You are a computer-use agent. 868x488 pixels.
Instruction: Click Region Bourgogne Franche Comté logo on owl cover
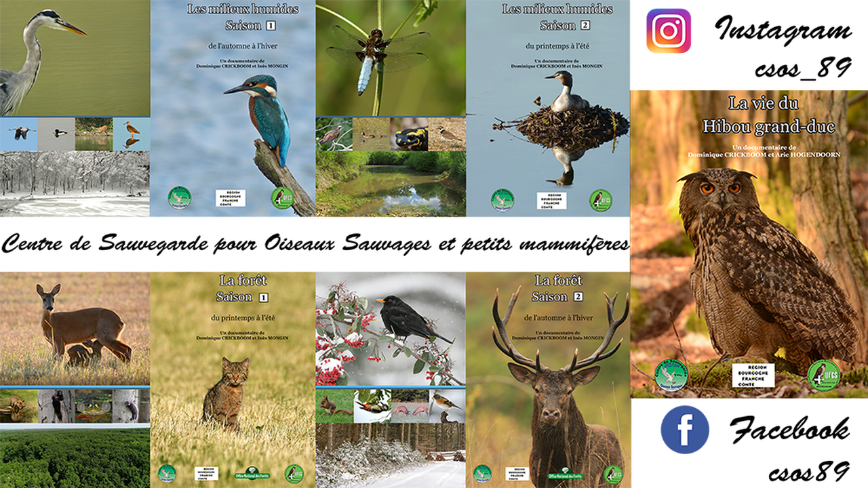[x=753, y=375]
